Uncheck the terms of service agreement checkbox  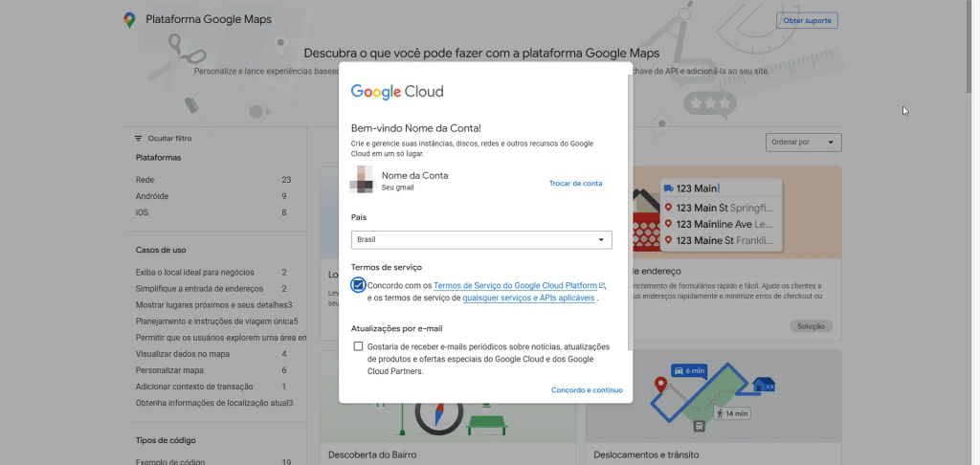point(358,285)
